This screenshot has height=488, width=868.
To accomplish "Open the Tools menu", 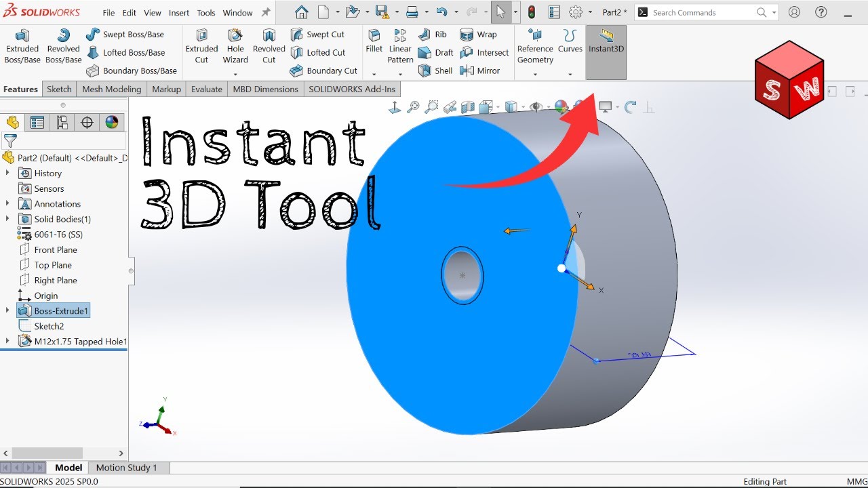I will point(206,13).
